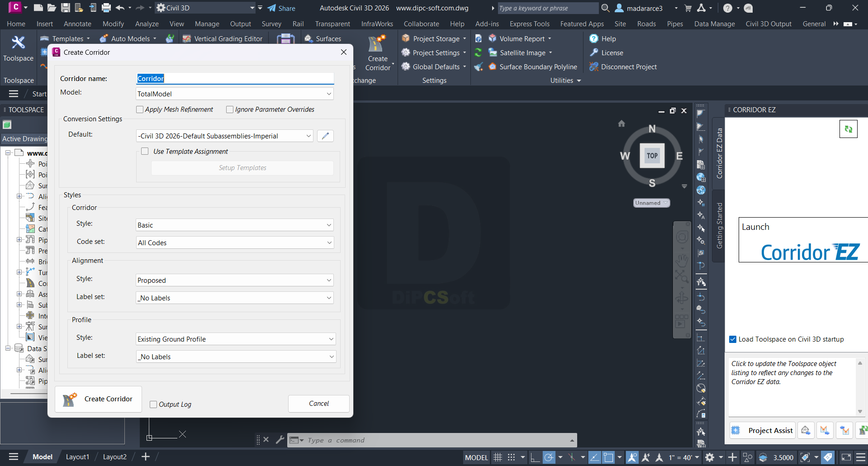Enable Use Template Assignment
Viewport: 868px width, 466px height.
click(145, 151)
